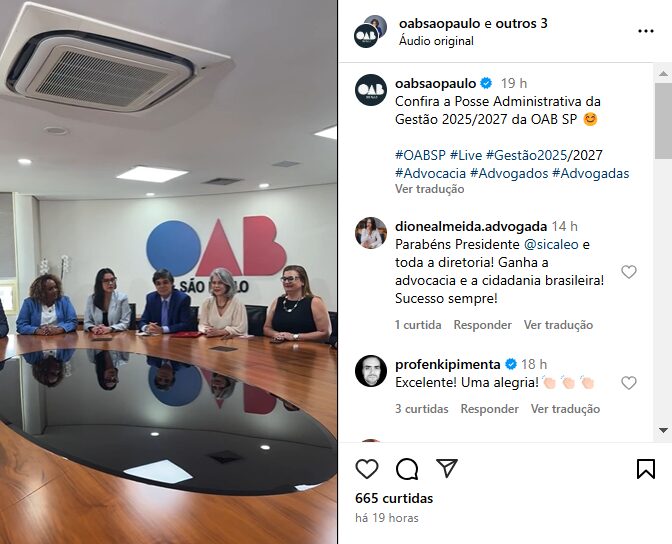Reply to profenkipimenta's comment

coord(489,409)
